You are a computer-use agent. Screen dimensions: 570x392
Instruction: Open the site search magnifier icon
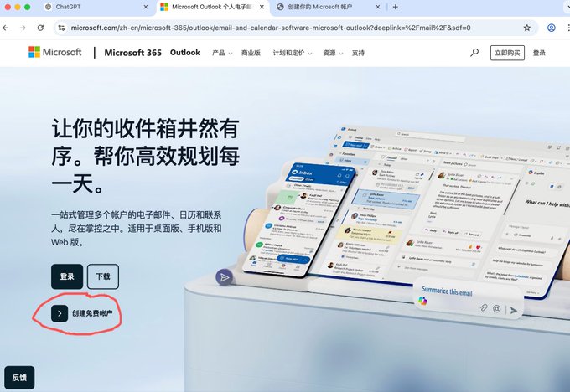tap(474, 53)
